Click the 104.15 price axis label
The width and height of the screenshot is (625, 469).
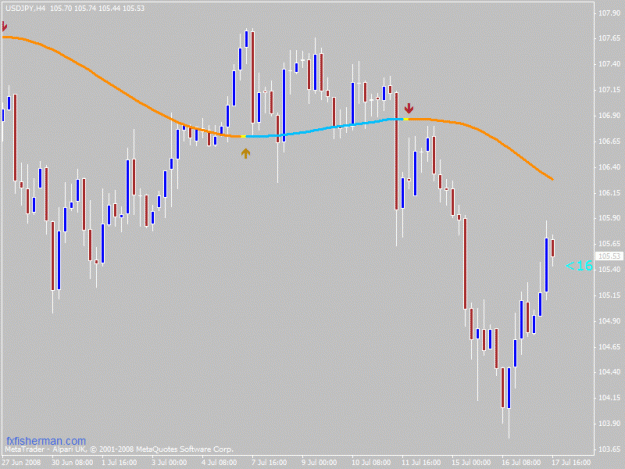click(609, 398)
